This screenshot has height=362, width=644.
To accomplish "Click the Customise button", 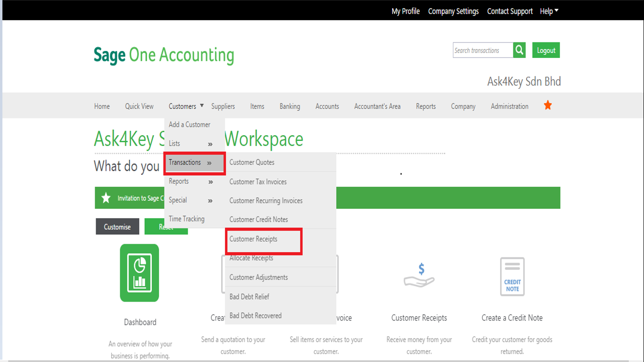I will tap(117, 227).
